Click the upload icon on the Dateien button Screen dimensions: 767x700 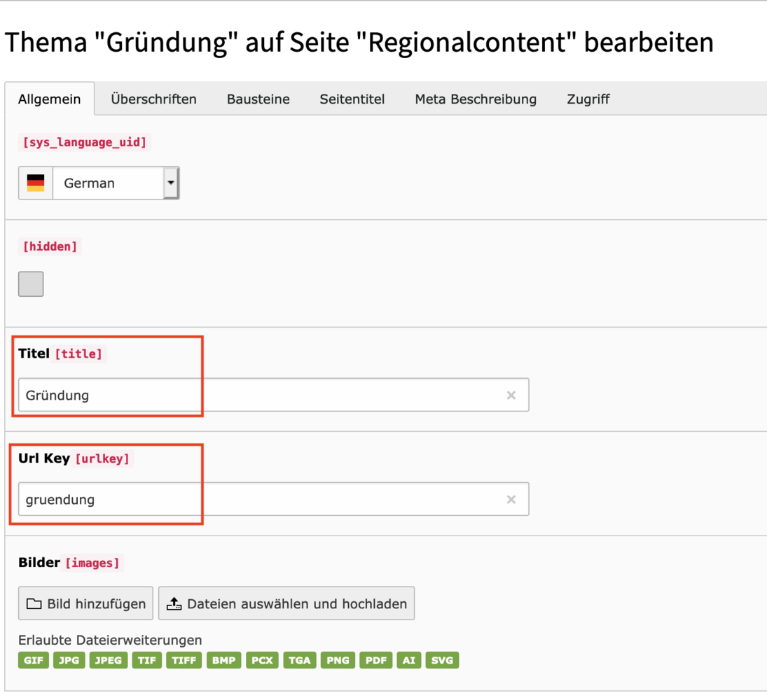pos(174,604)
